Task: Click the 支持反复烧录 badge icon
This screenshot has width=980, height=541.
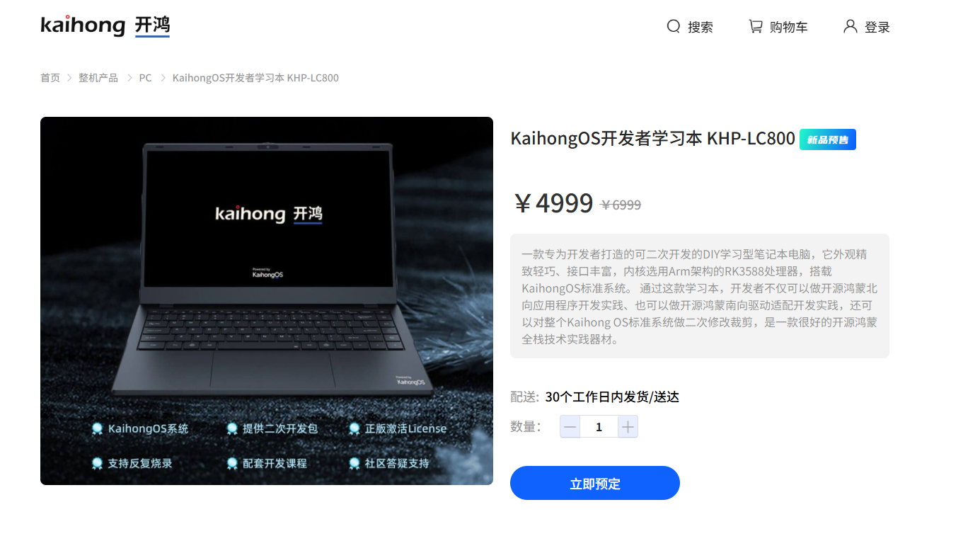Action: pyautogui.click(x=98, y=463)
